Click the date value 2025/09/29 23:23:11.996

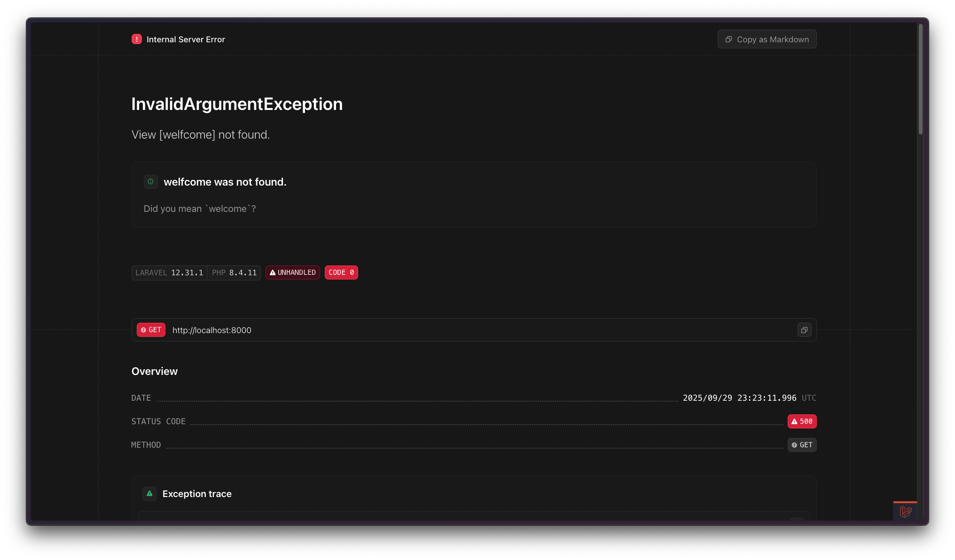coord(740,398)
